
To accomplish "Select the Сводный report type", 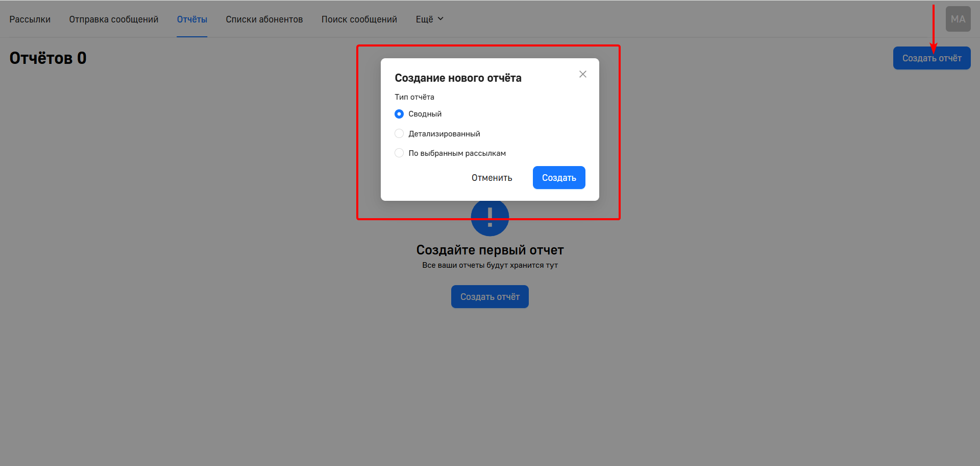I will (399, 114).
